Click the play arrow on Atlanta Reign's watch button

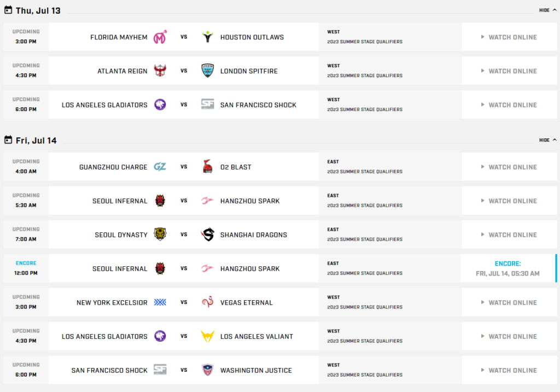point(483,71)
